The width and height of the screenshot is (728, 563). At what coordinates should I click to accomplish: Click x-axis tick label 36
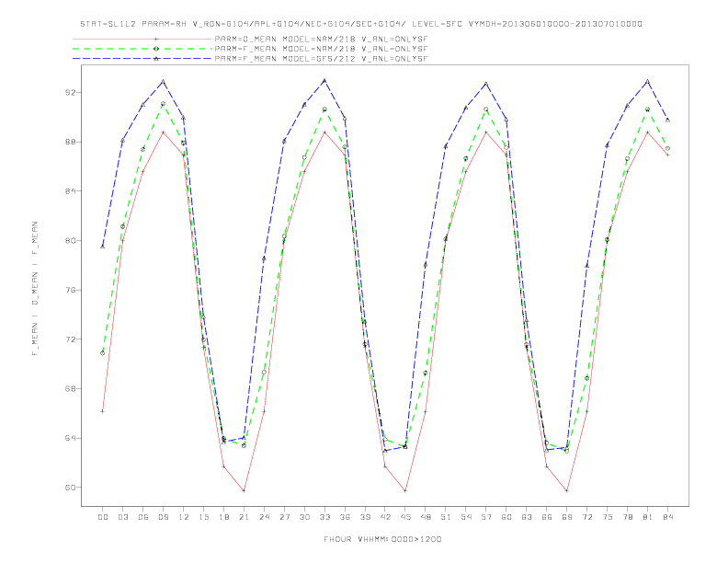coord(345,517)
